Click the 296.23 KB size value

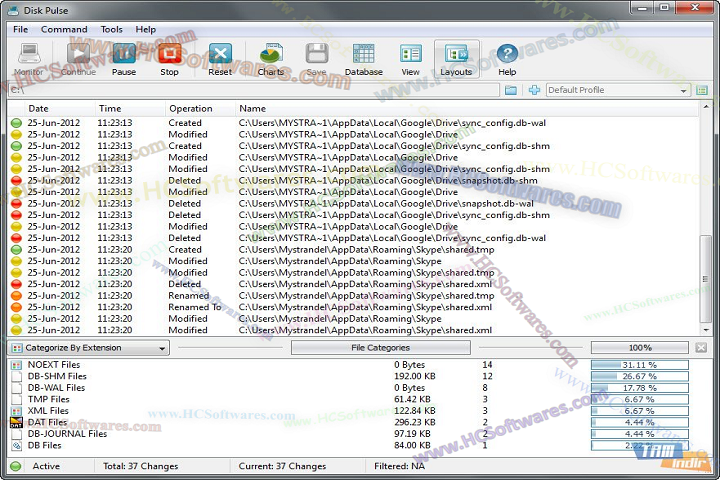point(415,423)
